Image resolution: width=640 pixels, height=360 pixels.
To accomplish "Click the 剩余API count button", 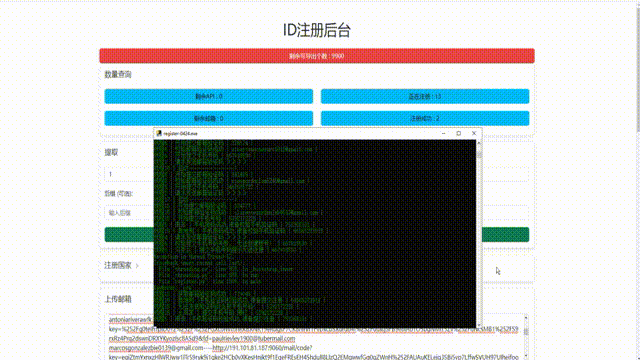I will pos(209,96).
